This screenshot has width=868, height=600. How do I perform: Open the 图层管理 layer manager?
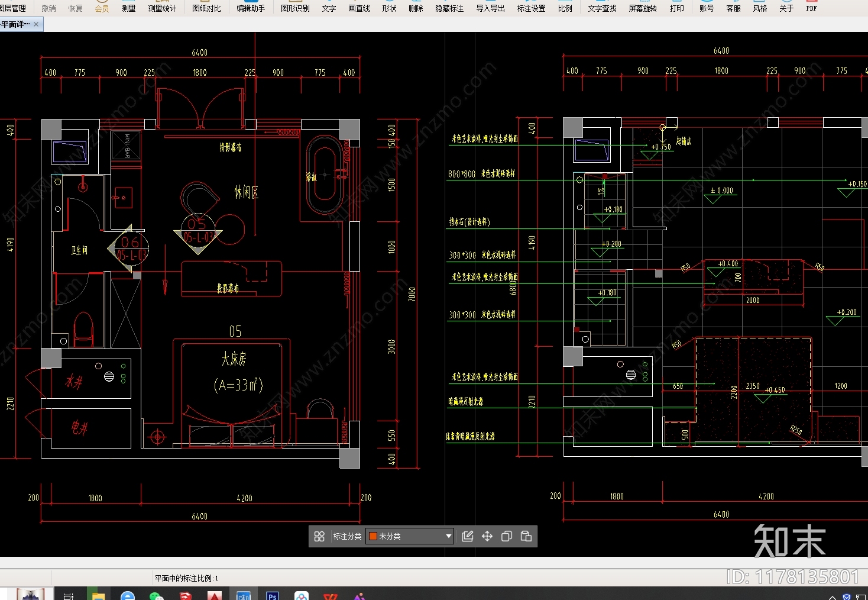(x=13, y=8)
